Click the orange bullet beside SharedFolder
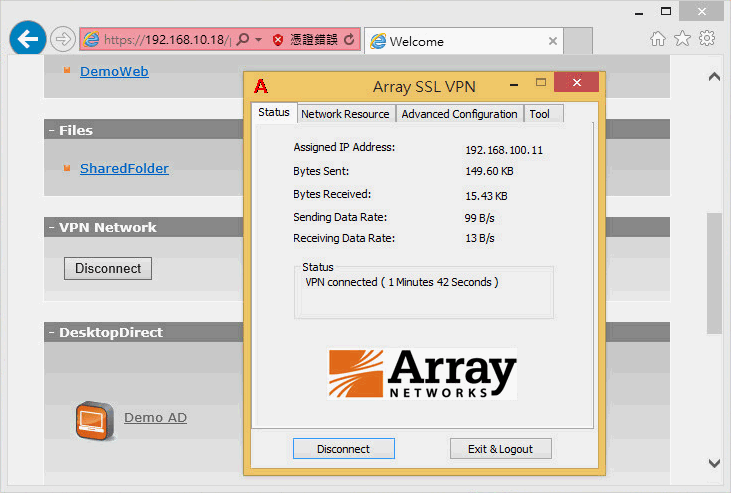The height and width of the screenshot is (493, 731). click(67, 168)
